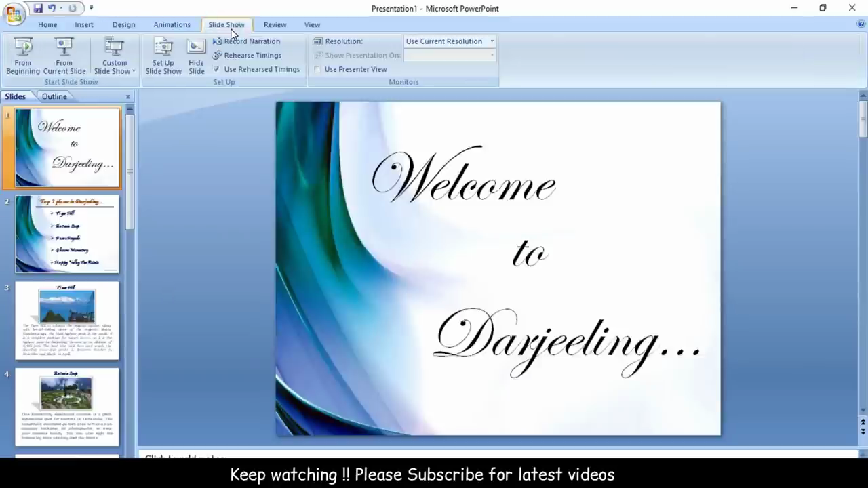This screenshot has height=488, width=868.
Task: Click the Previous Slide button below scrollbar
Action: (x=863, y=421)
